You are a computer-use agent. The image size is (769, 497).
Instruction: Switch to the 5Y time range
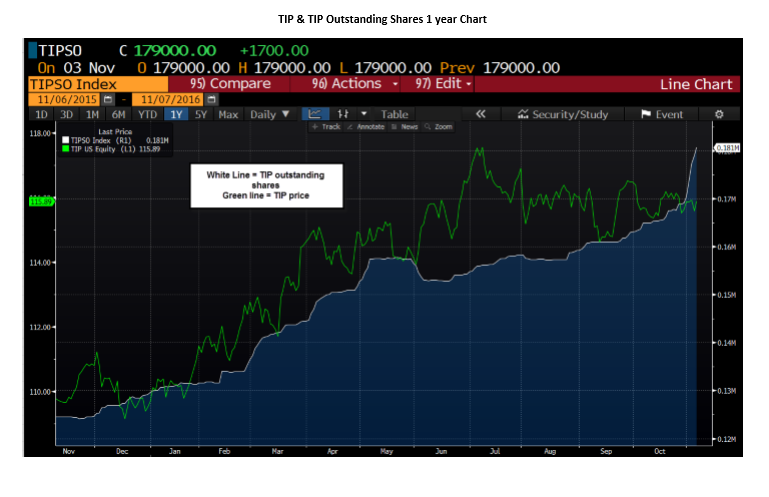point(201,115)
